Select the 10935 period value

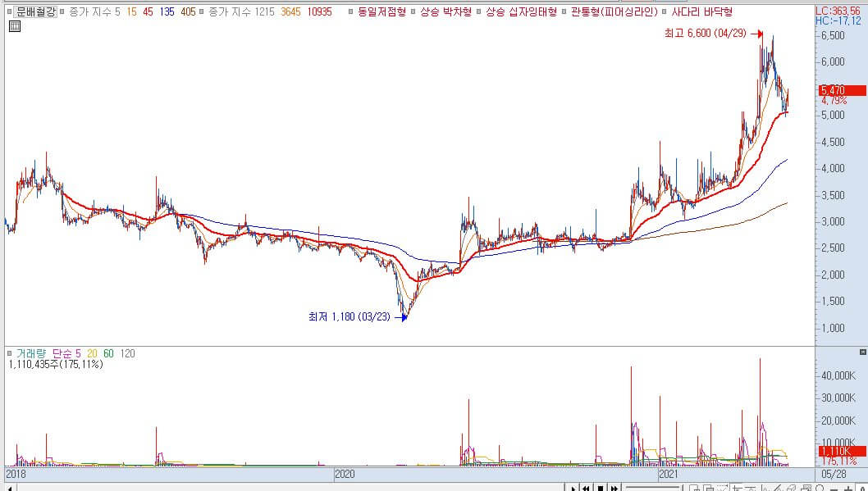click(x=319, y=11)
